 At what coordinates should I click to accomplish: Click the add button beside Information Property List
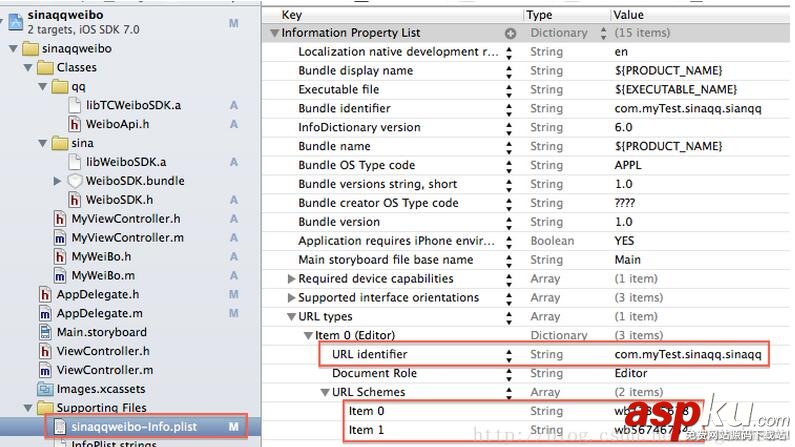click(510, 33)
